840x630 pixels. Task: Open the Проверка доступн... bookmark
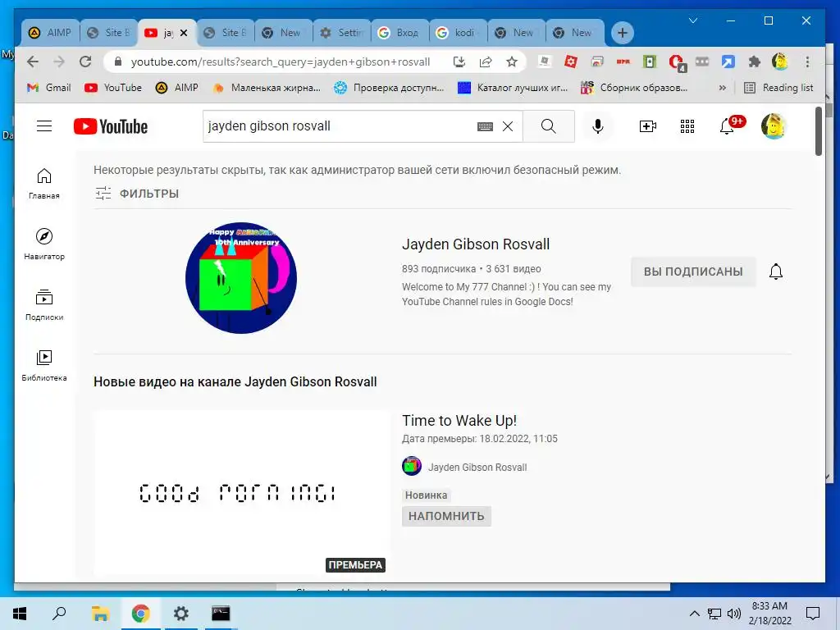(390, 88)
